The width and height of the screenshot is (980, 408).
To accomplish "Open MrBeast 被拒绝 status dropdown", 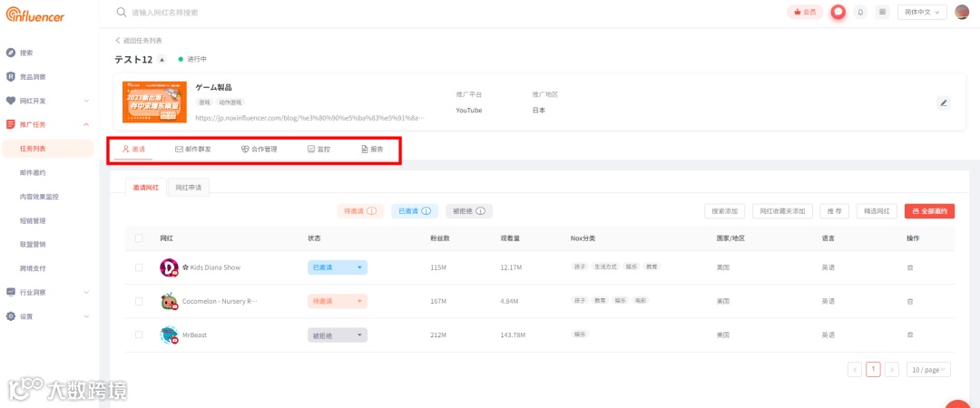I will click(x=338, y=335).
